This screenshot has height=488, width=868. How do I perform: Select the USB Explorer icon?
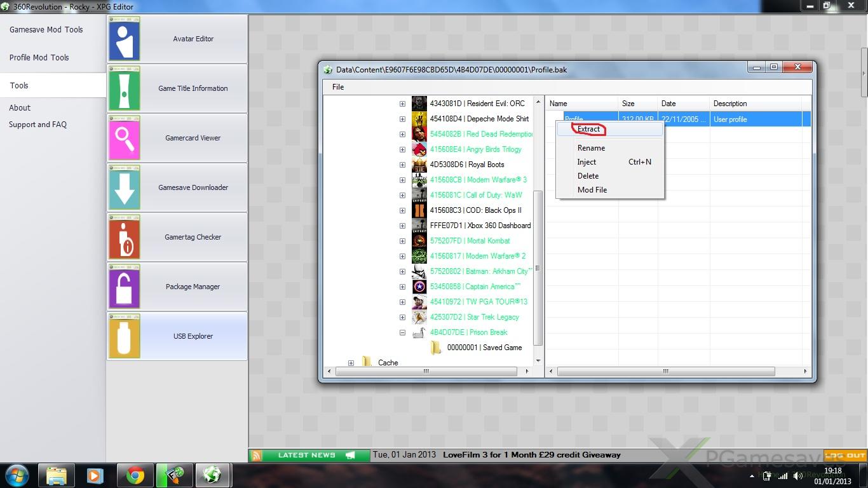(x=125, y=336)
